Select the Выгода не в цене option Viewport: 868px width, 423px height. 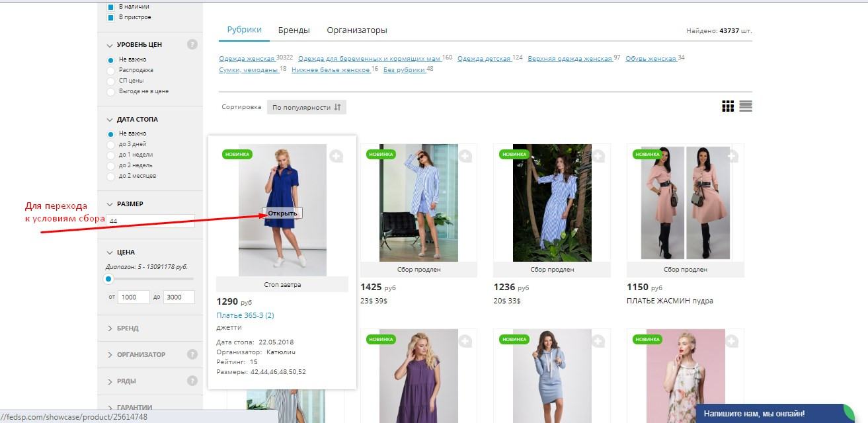(111, 91)
